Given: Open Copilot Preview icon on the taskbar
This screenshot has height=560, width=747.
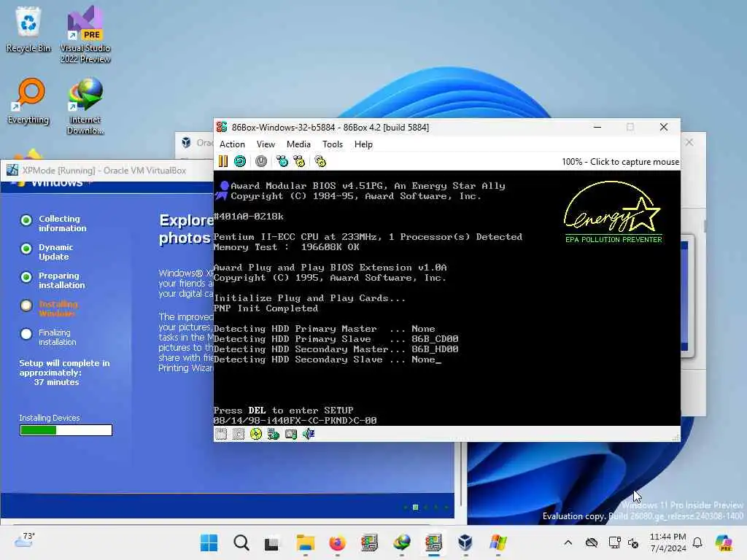Looking at the screenshot, I should 724,542.
